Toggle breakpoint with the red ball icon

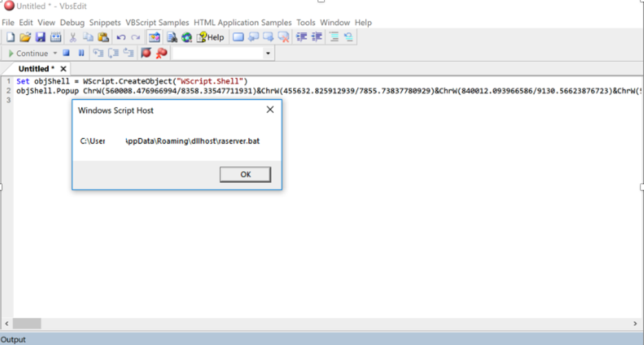coord(146,53)
